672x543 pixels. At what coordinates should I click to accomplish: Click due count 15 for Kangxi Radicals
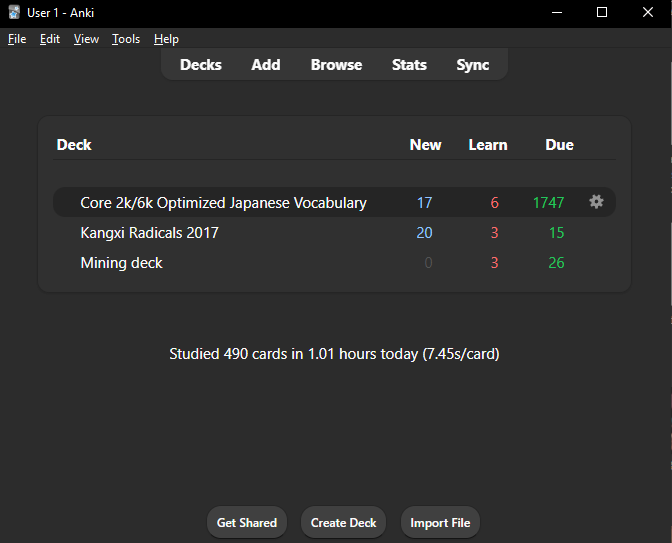557,233
